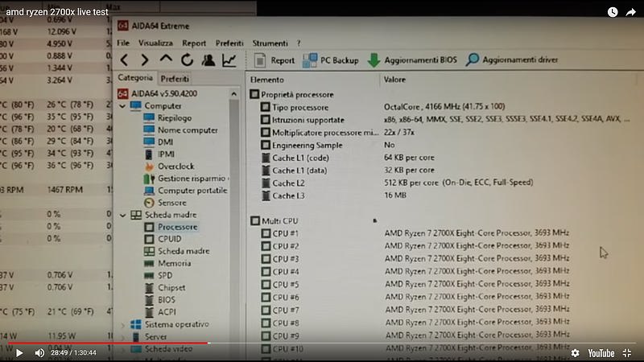Select ACPI tree item
The image size is (644, 362).
click(160, 312)
